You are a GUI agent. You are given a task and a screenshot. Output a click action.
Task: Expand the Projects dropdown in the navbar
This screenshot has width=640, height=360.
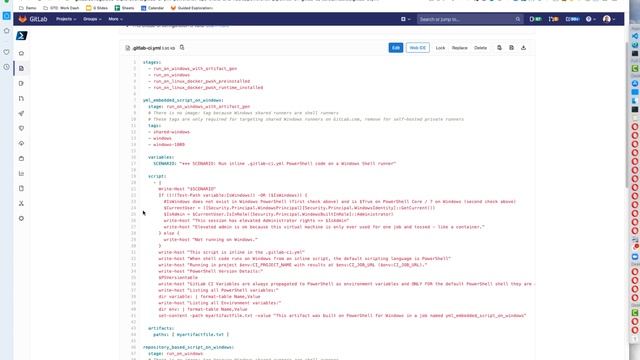coord(66,19)
